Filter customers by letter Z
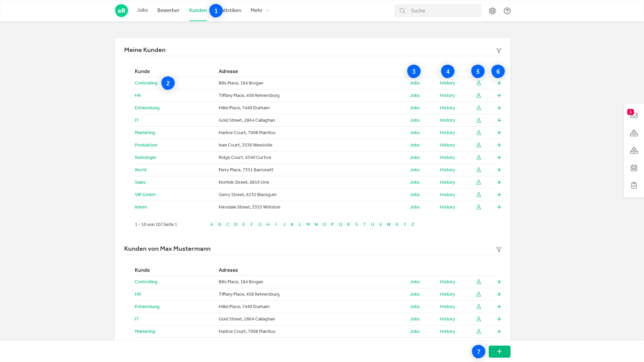 coord(413,225)
